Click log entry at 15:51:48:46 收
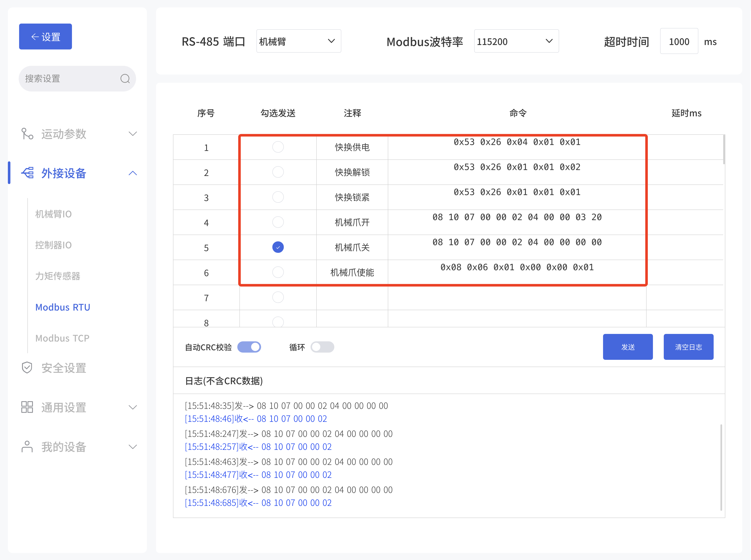This screenshot has width=751, height=560. pyautogui.click(x=256, y=419)
